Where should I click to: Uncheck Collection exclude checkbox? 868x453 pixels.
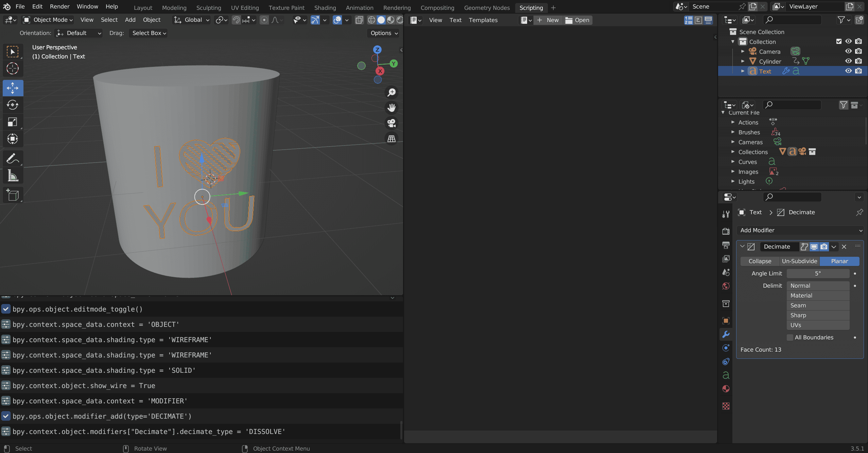pos(839,41)
